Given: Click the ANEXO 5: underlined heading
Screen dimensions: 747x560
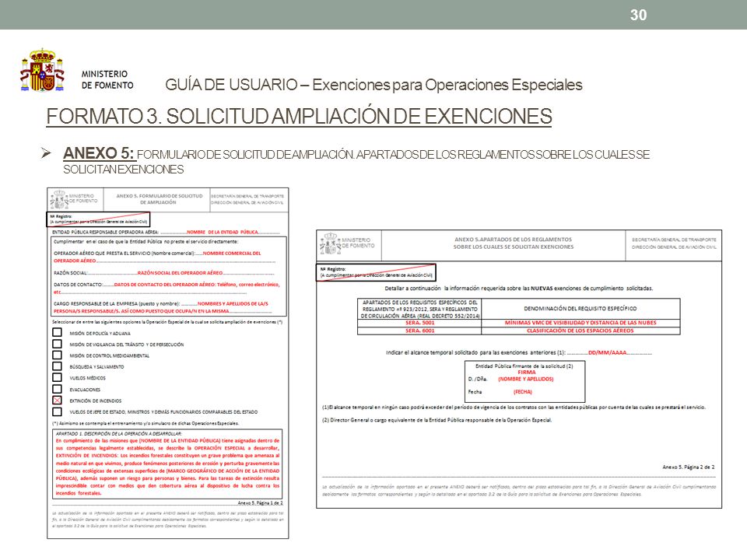Looking at the screenshot, I should click(99, 153).
